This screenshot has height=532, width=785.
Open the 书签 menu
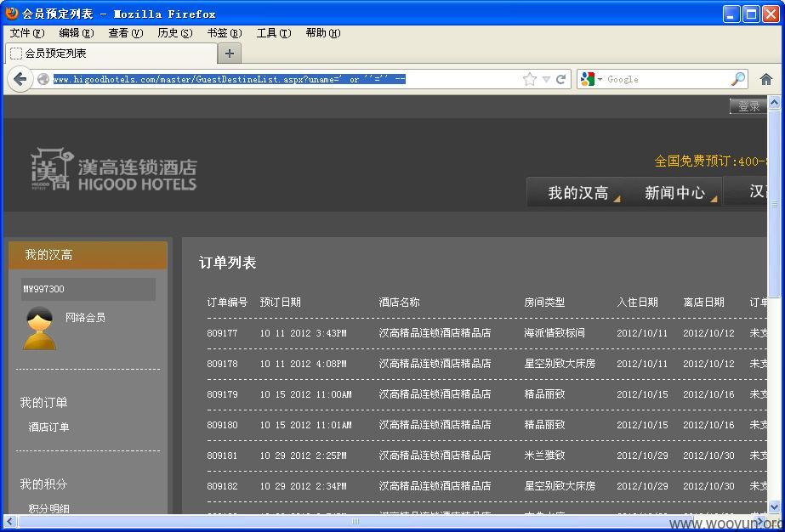pyautogui.click(x=225, y=33)
